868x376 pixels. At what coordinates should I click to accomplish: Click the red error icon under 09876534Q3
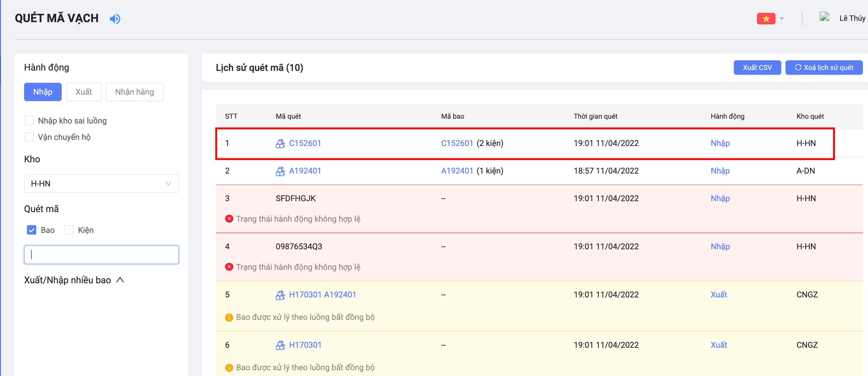coord(229,267)
